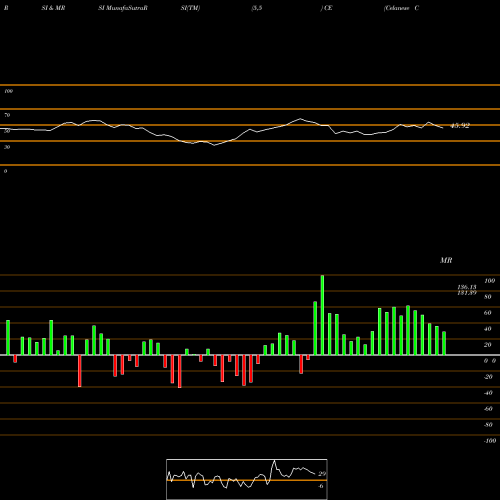The image size is (500, 500).
Task: Click the value 29 in mini chart
Action: point(322,474)
